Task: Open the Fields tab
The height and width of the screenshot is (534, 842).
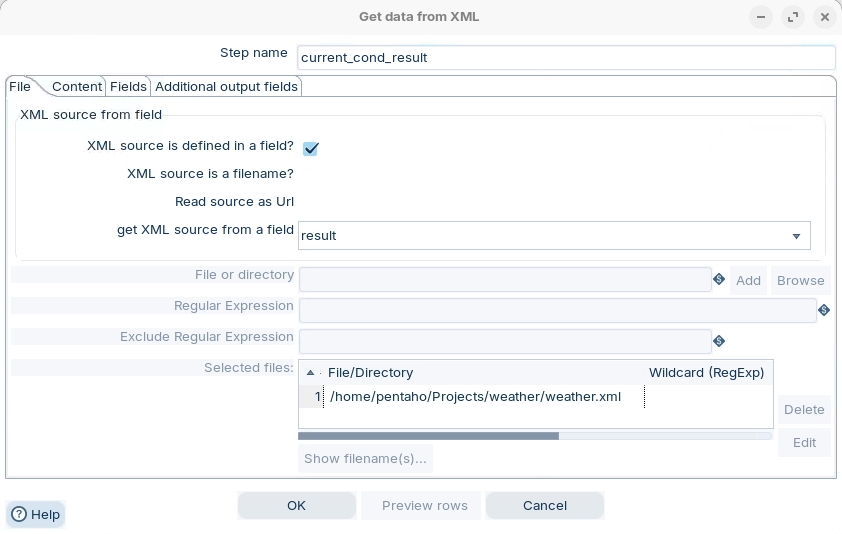Action: tap(128, 87)
